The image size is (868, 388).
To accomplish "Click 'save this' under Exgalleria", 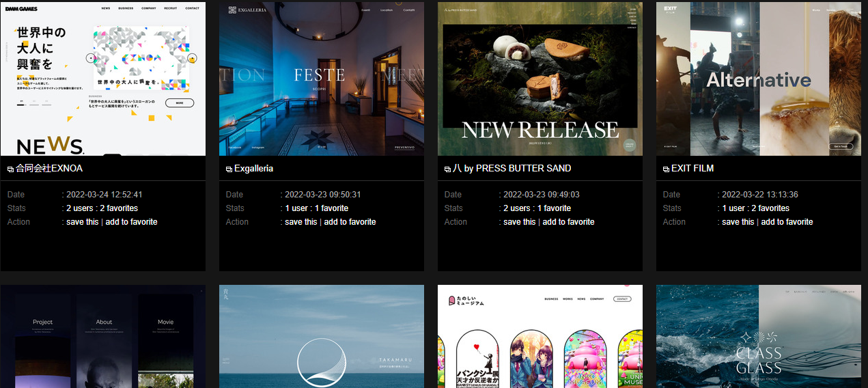I will point(301,222).
